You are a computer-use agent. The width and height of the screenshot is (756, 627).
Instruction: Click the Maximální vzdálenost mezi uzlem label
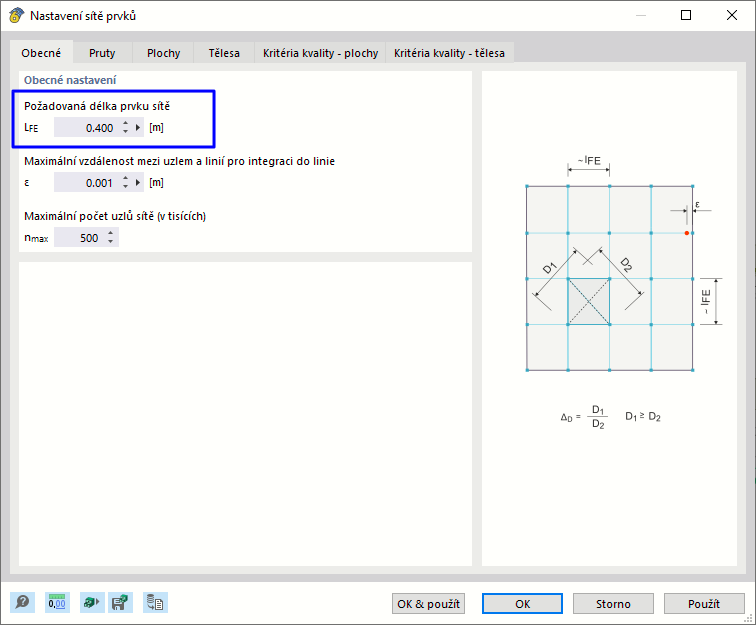pyautogui.click(x=179, y=161)
